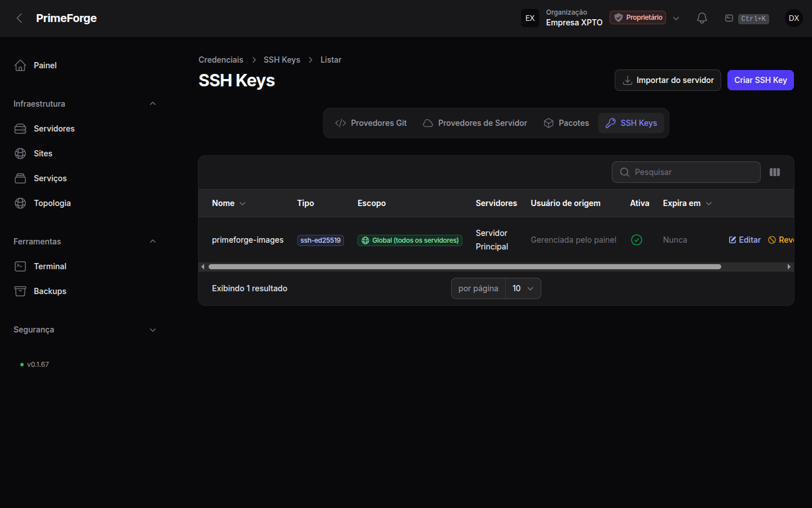
Task: Click the Sites globe icon
Action: (20, 154)
